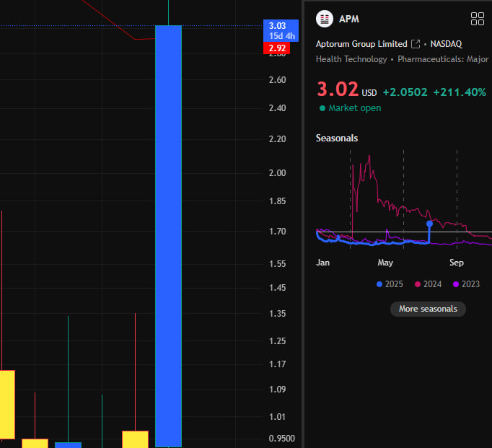Click the Health Technology sector link

[x=351, y=59]
